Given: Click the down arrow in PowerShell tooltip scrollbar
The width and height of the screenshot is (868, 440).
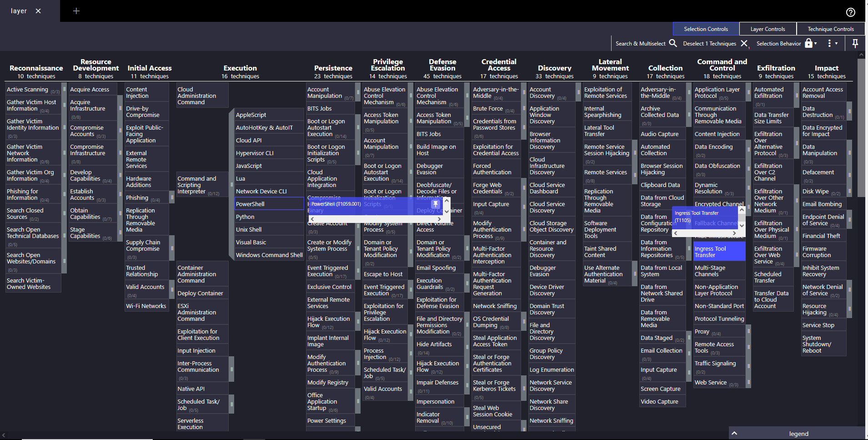Looking at the screenshot, I should (447, 211).
